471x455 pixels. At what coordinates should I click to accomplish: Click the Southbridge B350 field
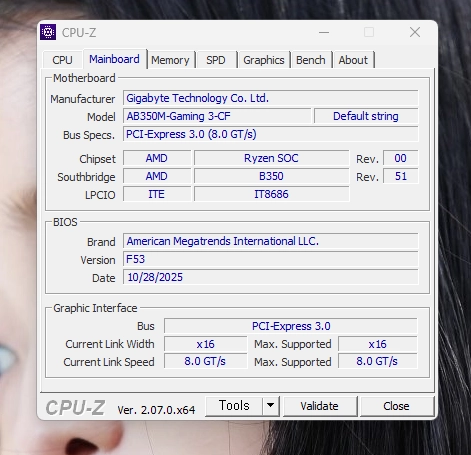tap(271, 176)
